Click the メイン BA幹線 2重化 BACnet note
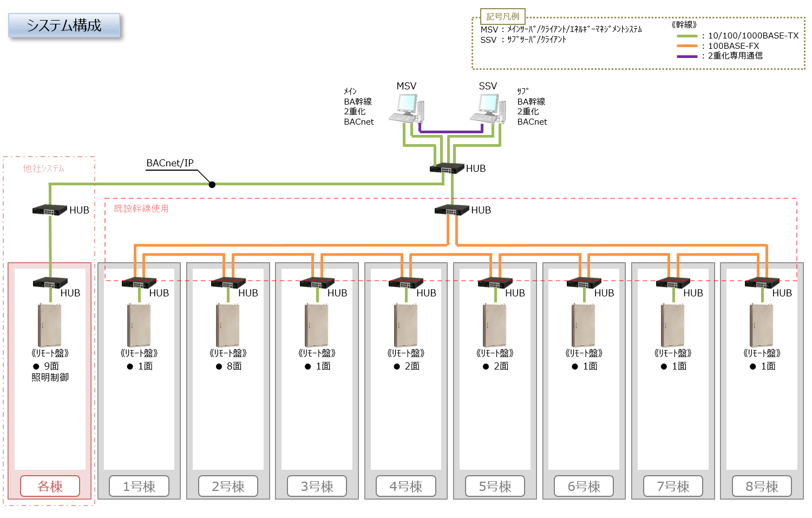 pyautogui.click(x=359, y=107)
